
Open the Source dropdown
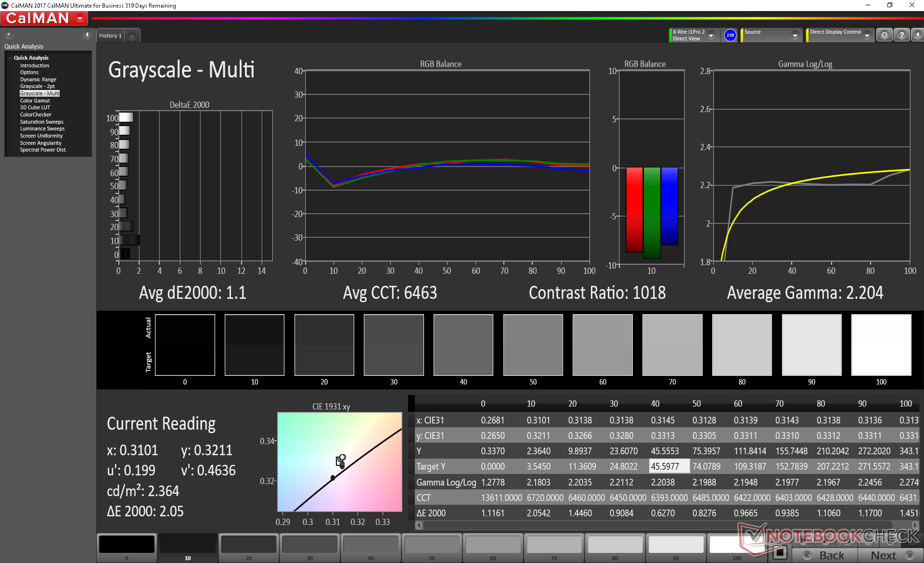[795, 35]
